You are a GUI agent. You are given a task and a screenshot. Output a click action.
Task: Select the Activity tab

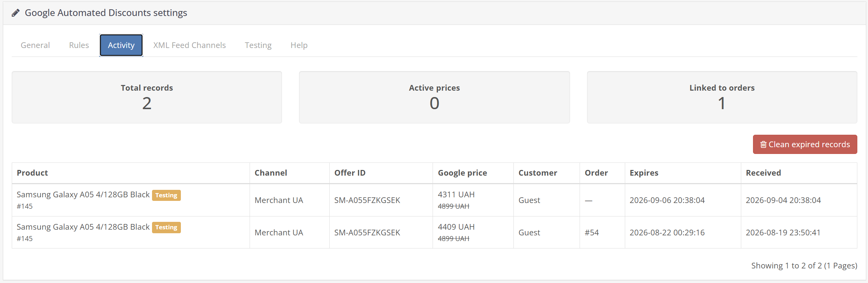[x=121, y=45]
